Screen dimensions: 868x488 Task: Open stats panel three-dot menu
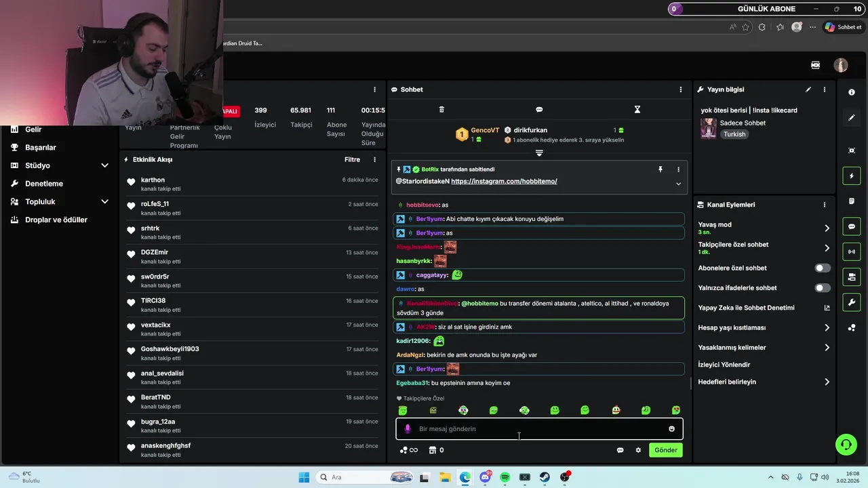[x=374, y=89]
